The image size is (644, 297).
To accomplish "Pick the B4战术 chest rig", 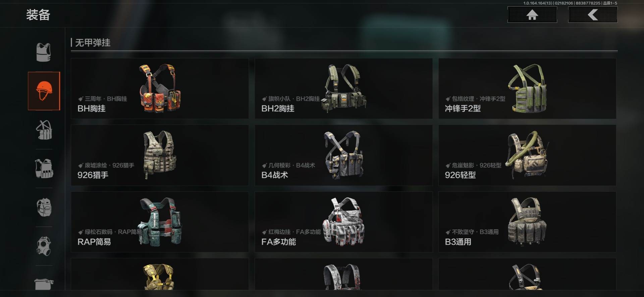I will coord(343,155).
